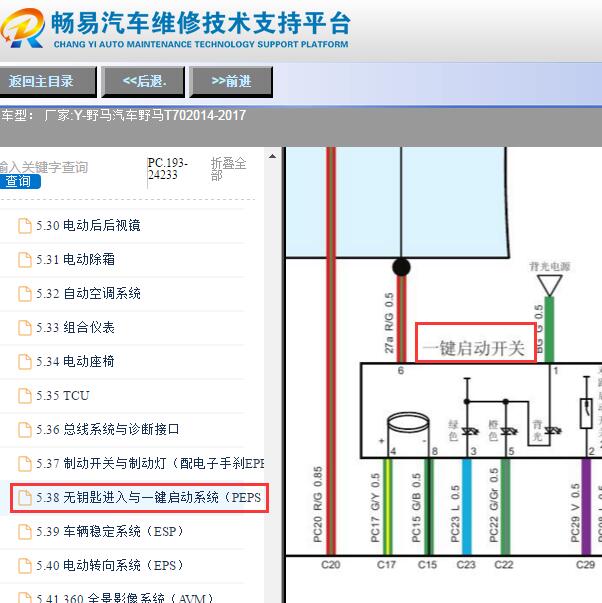Click connector label C23
The width and height of the screenshot is (602, 603).
[466, 565]
